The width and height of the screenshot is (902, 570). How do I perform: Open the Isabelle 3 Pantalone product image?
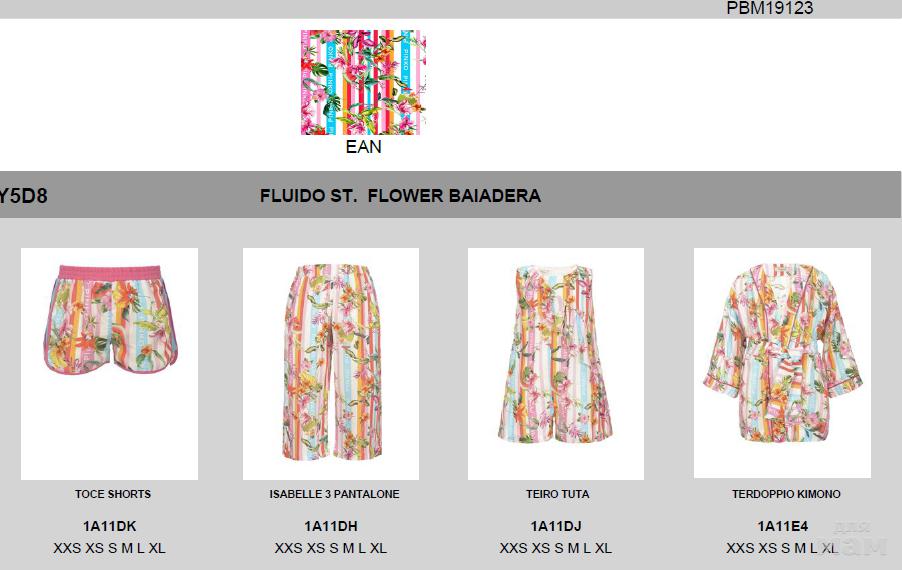(x=331, y=364)
